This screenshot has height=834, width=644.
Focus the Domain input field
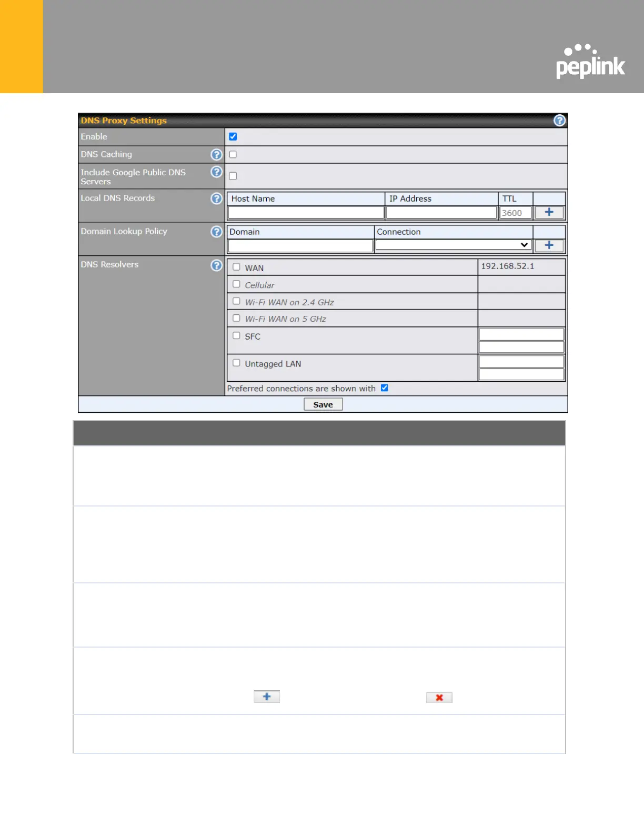[300, 246]
